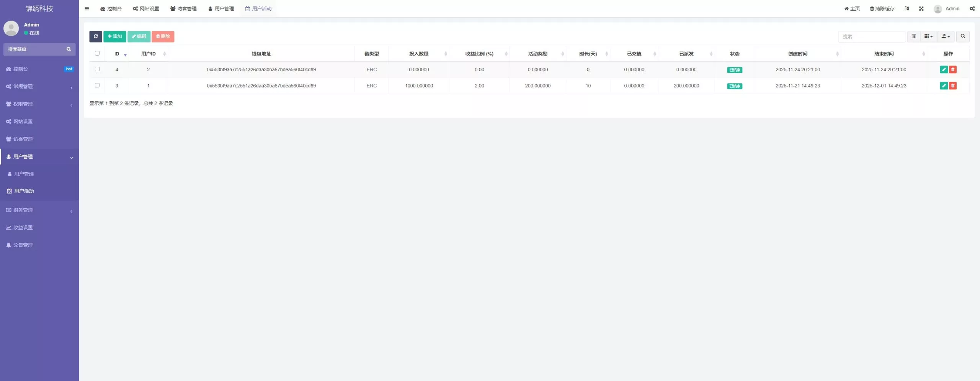Click the table 搜索 input field
This screenshot has height=381, width=980.
click(x=871, y=36)
